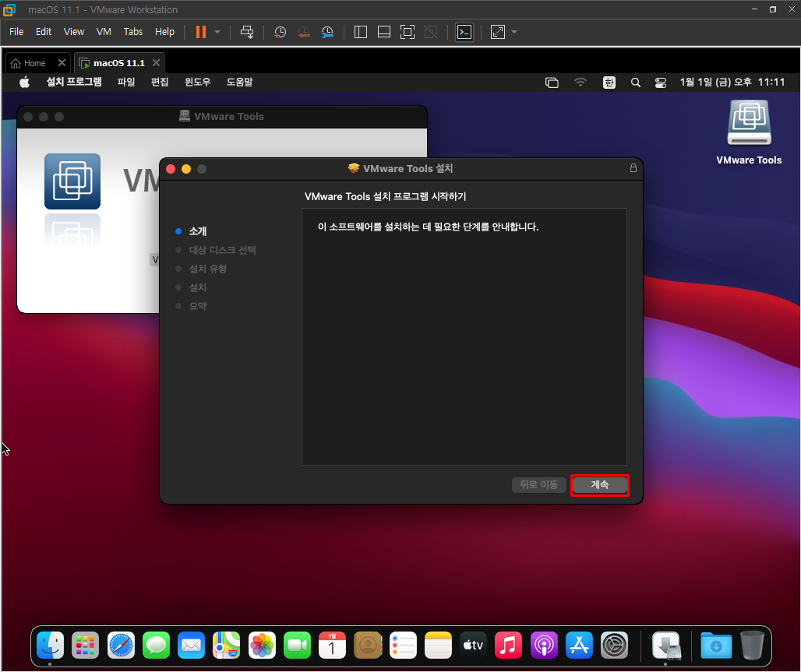Open power options dropdown arrow
This screenshot has height=672, width=801.
click(x=217, y=32)
